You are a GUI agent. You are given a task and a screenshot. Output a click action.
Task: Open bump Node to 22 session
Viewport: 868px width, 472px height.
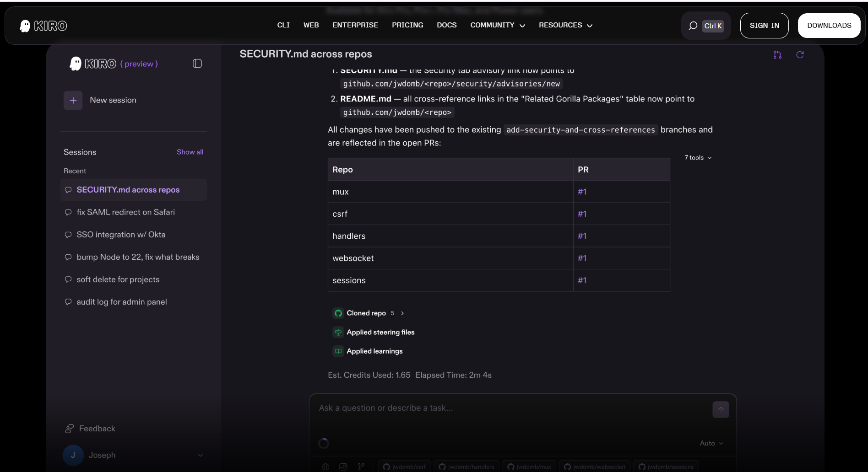click(133, 257)
